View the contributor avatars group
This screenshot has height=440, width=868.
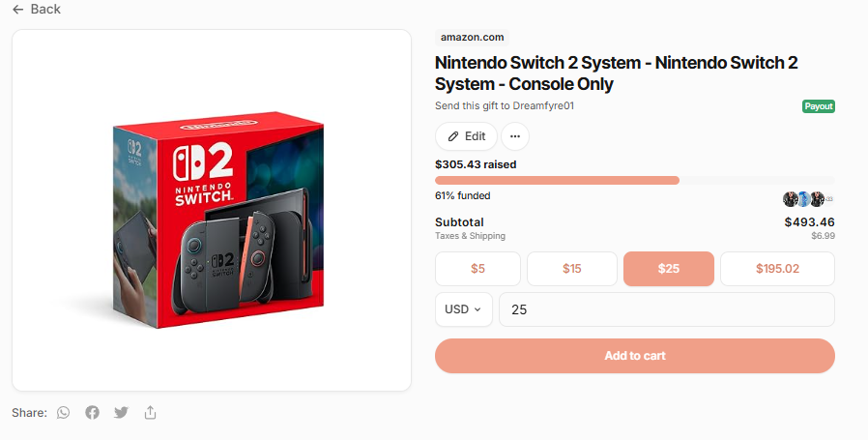(808, 199)
